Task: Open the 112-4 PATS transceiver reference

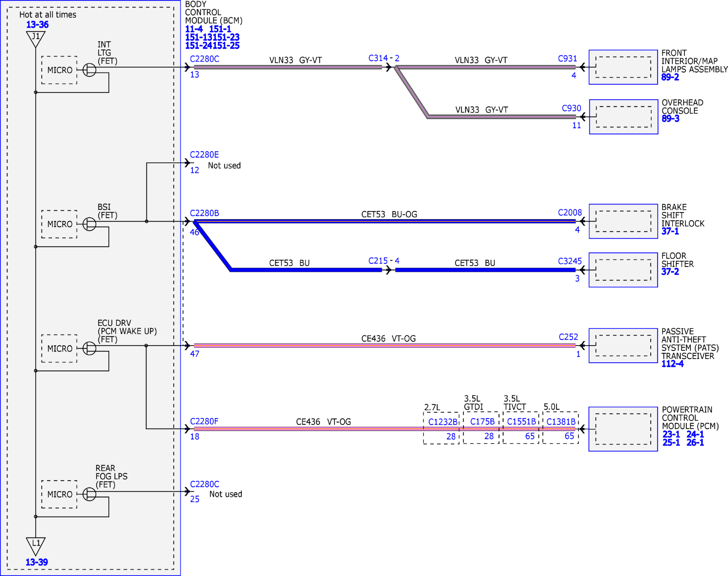Action: 672,364
